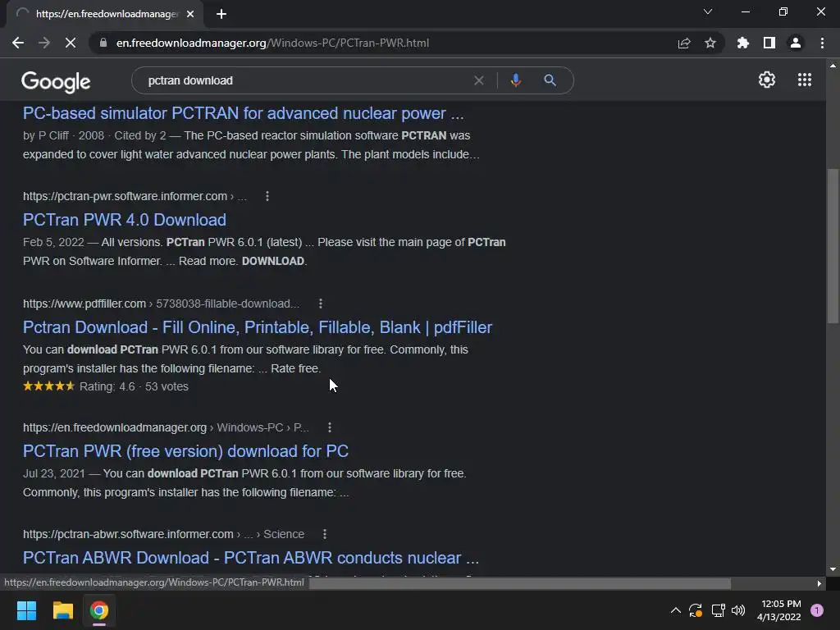Open options for freedownloadmanager result

point(330,427)
